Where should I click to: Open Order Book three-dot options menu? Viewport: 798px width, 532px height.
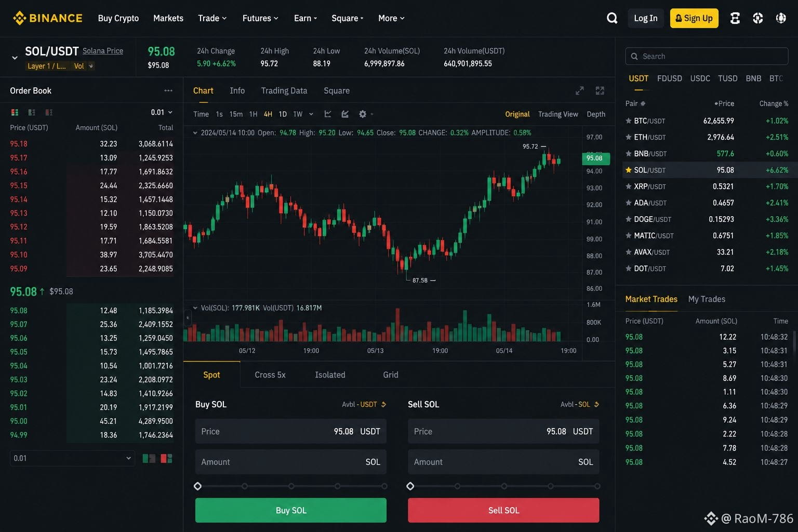point(168,90)
